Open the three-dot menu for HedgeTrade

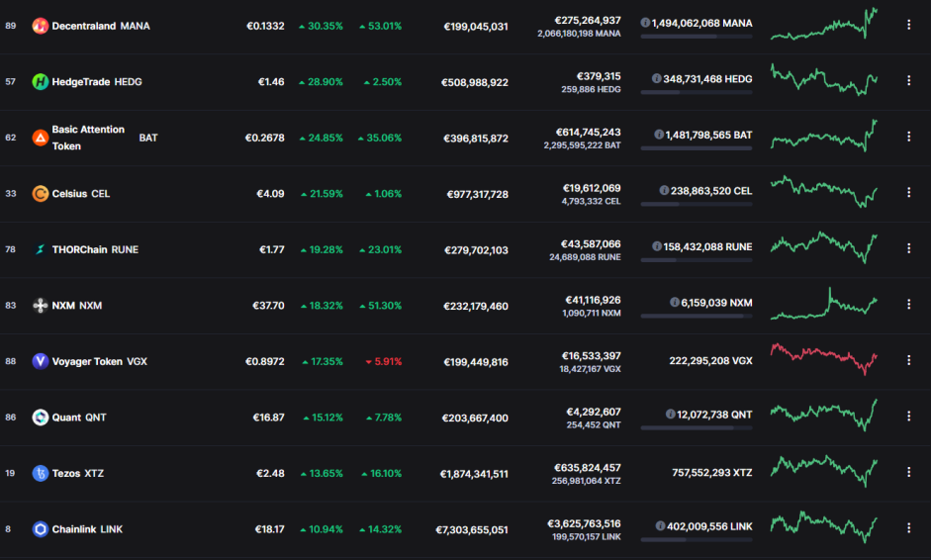coord(908,80)
